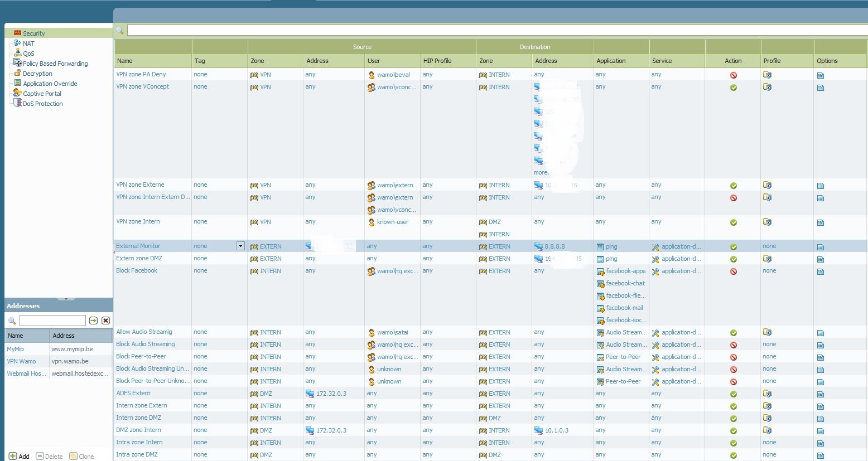
Task: Open the External Monitor rule
Action: pos(138,246)
